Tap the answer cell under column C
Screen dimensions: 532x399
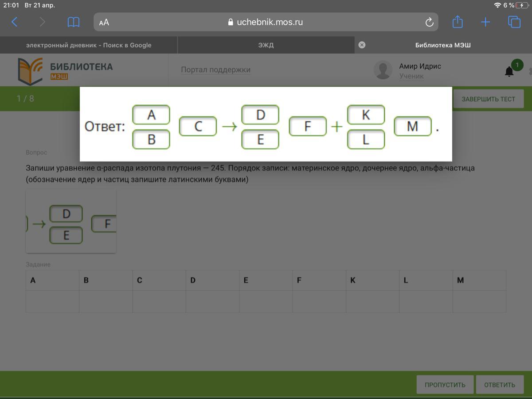[x=159, y=302]
